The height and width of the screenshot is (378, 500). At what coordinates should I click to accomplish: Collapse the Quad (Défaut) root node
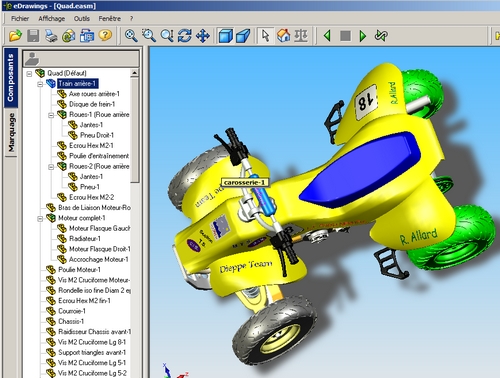[x=29, y=73]
